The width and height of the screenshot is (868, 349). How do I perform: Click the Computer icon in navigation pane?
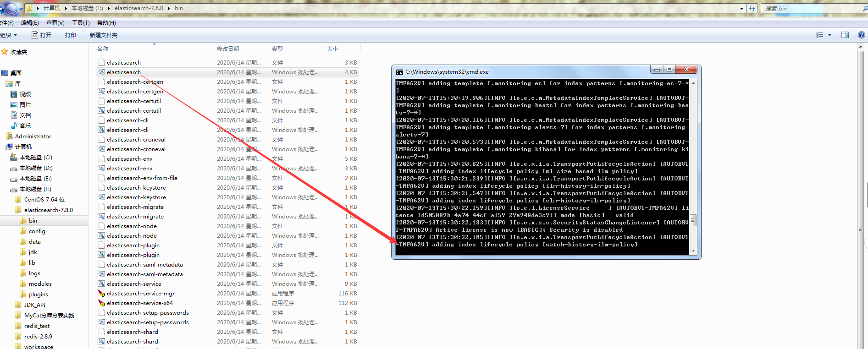(9, 147)
